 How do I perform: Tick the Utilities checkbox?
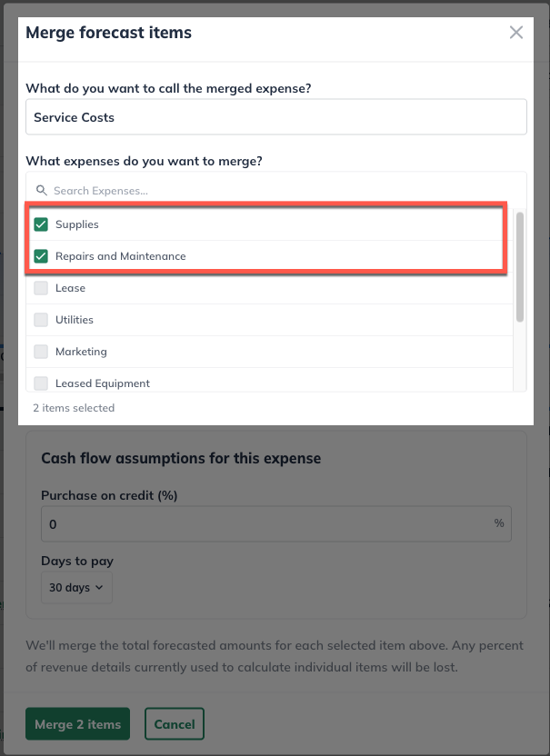tap(41, 320)
